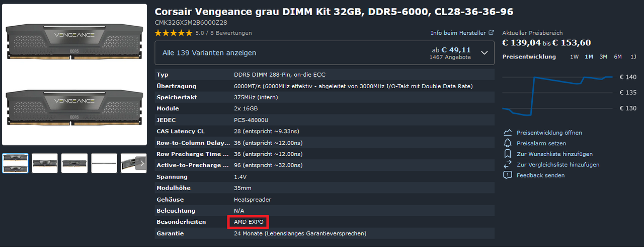This screenshot has width=644, height=247.
Task: Click the JEDEC value PC5-48000U
Action: point(252,120)
